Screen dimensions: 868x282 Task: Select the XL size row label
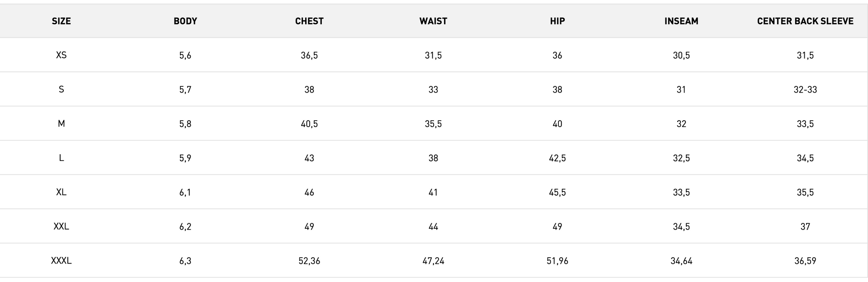(61, 192)
